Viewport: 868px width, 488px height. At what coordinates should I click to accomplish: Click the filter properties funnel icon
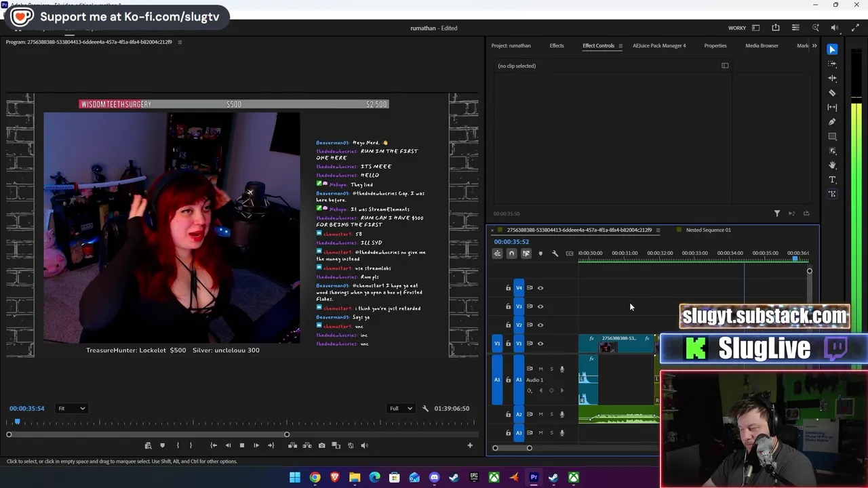point(777,213)
